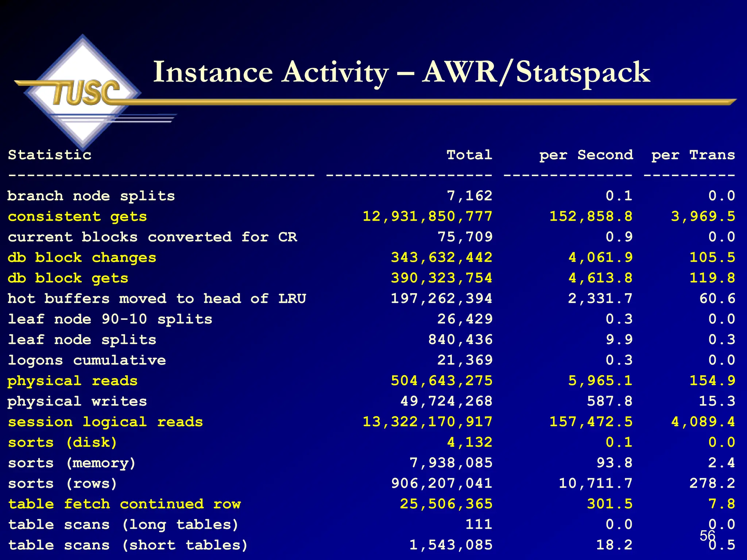Click per-second value 157,472.5
The width and height of the screenshot is (747, 560).
[591, 422]
